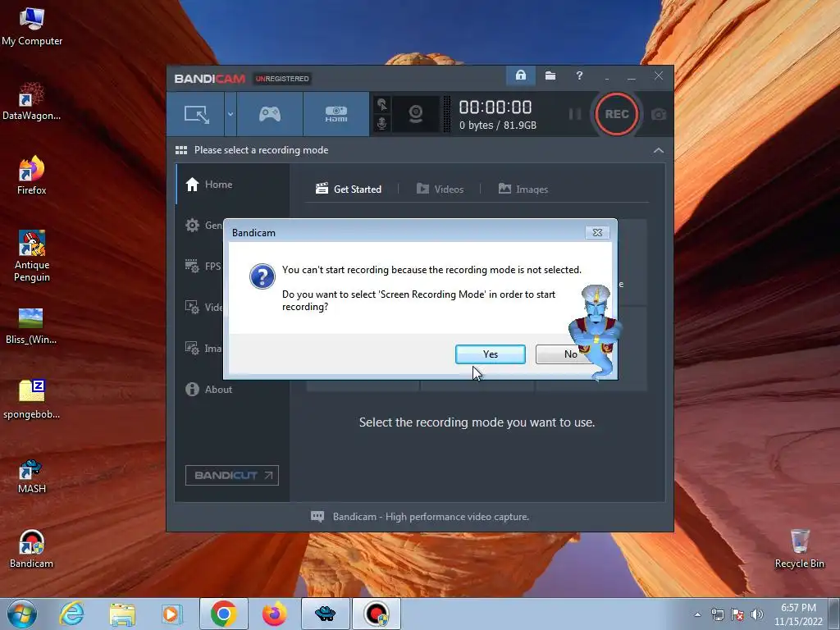Show hidden system tray icons arrow
This screenshot has height=630, width=840.
pyautogui.click(x=697, y=614)
